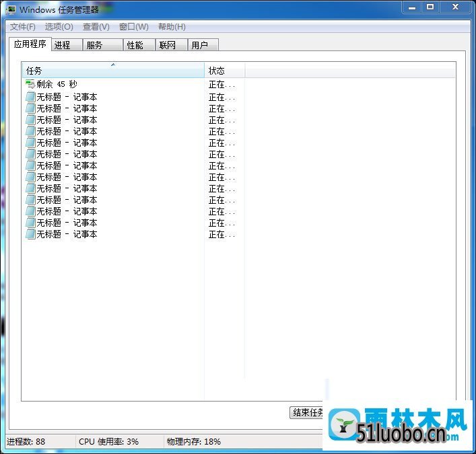Close the Windows 任务管理器 window
The image size is (476, 454).
tap(455, 7)
